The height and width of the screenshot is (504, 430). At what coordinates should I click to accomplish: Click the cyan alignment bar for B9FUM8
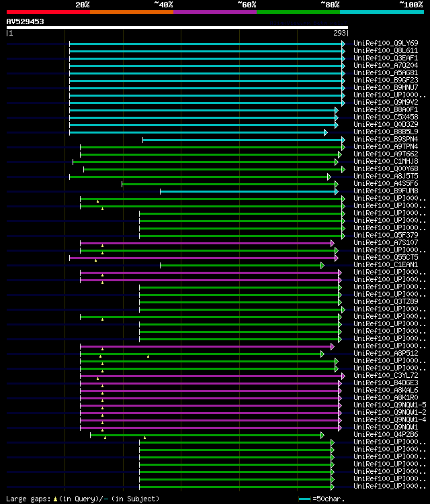point(248,191)
